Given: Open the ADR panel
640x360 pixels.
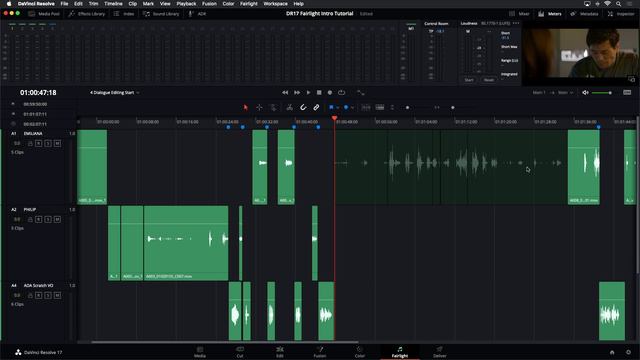Looking at the screenshot, I should [197, 13].
